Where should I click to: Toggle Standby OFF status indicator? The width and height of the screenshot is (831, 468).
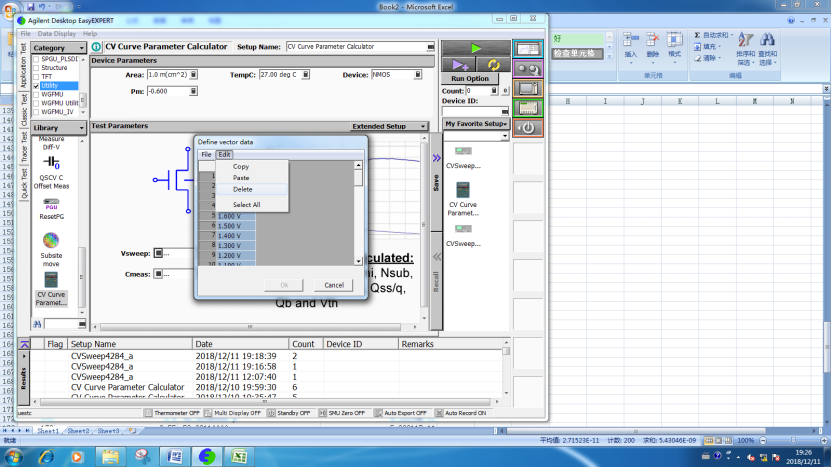point(289,413)
